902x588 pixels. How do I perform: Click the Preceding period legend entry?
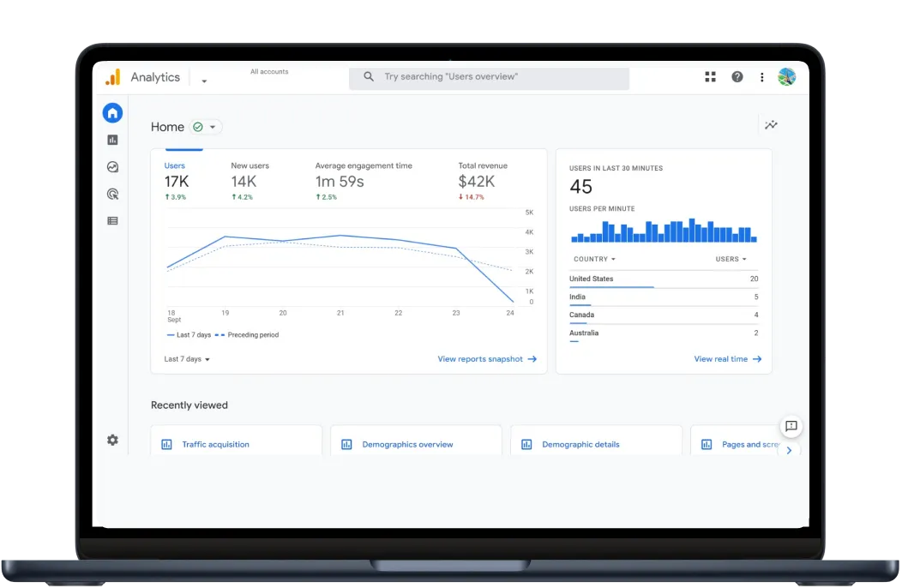coord(247,335)
